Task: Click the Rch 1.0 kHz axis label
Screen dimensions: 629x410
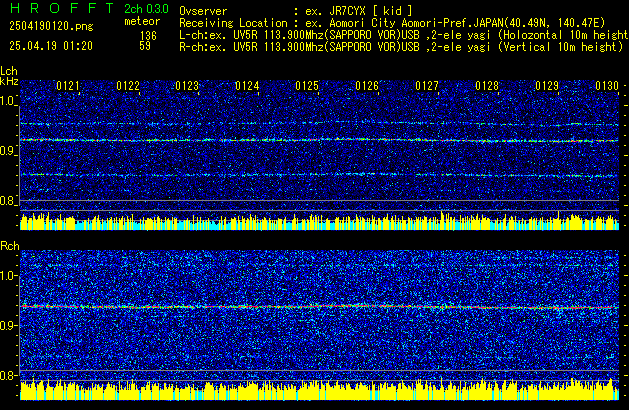Action: point(8,276)
